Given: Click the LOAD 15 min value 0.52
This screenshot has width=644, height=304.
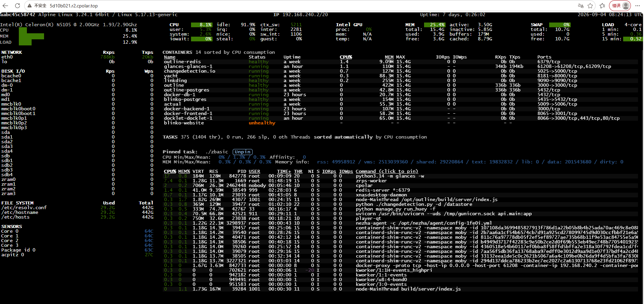Looking at the screenshot, I should pyautogui.click(x=633, y=39).
